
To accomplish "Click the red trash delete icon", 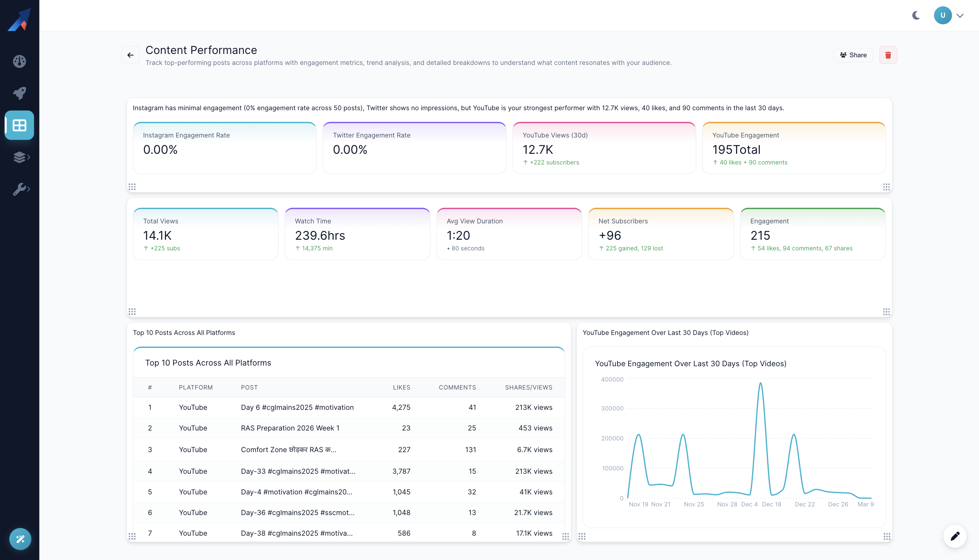I will pos(888,55).
